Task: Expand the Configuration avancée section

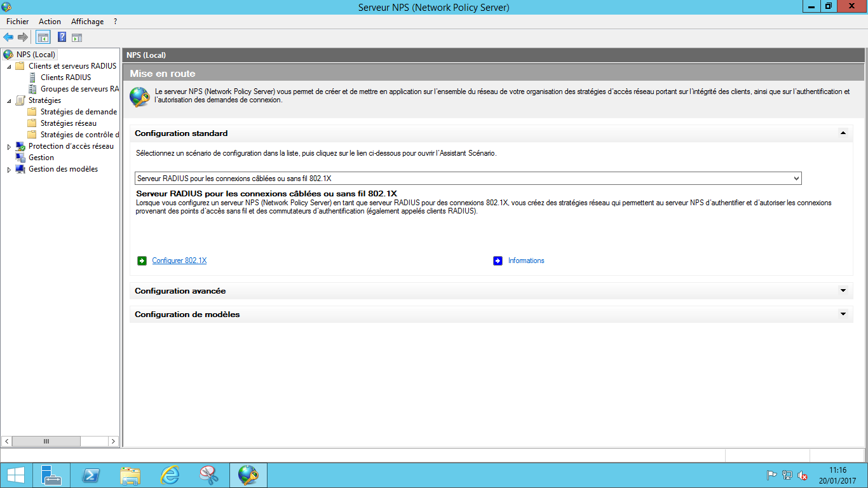Action: [x=843, y=291]
